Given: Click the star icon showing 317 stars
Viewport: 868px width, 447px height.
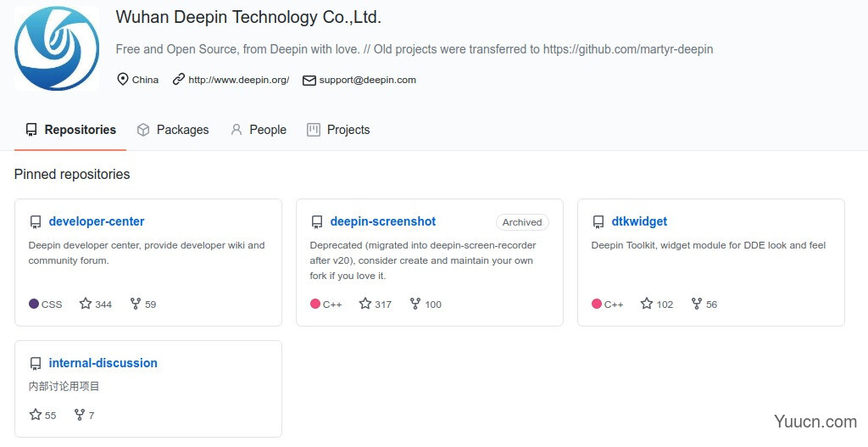Looking at the screenshot, I should click(364, 304).
